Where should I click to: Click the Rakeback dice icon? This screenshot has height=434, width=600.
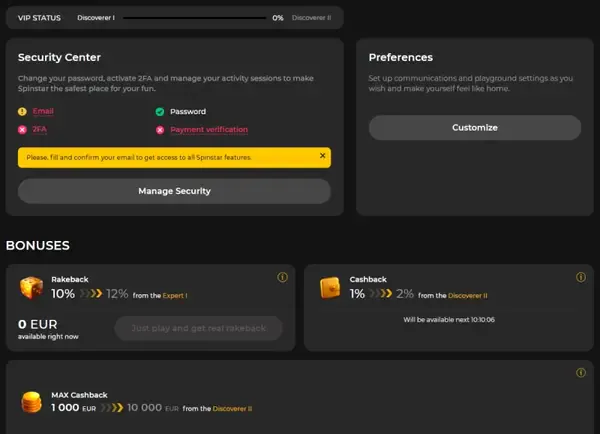33,288
